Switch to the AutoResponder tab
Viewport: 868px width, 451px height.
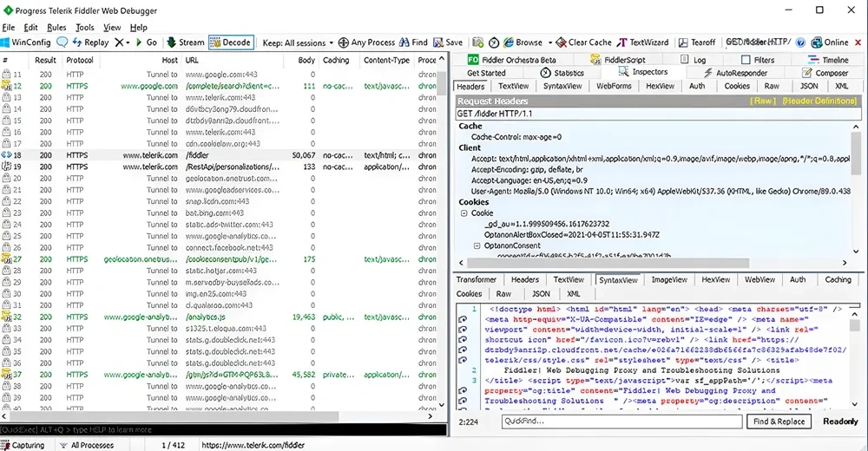(x=735, y=73)
